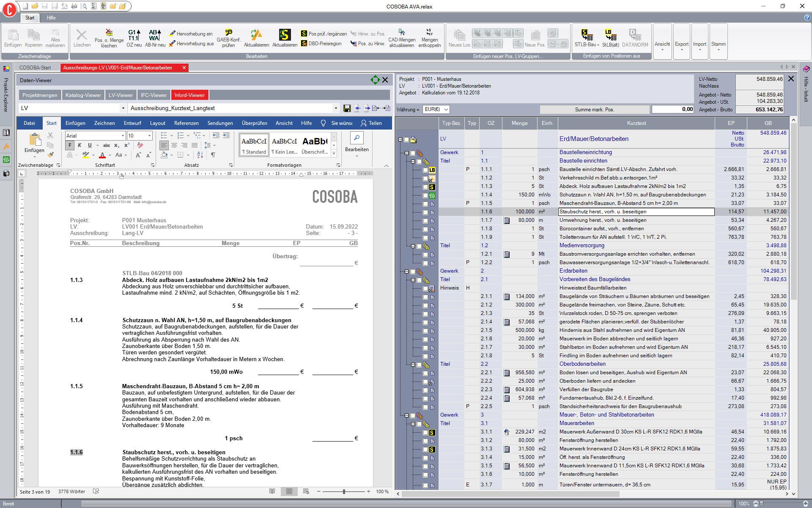Viewport: 812px width, 508px height.
Task: Click Hervorhebung ein button
Action: point(191,34)
